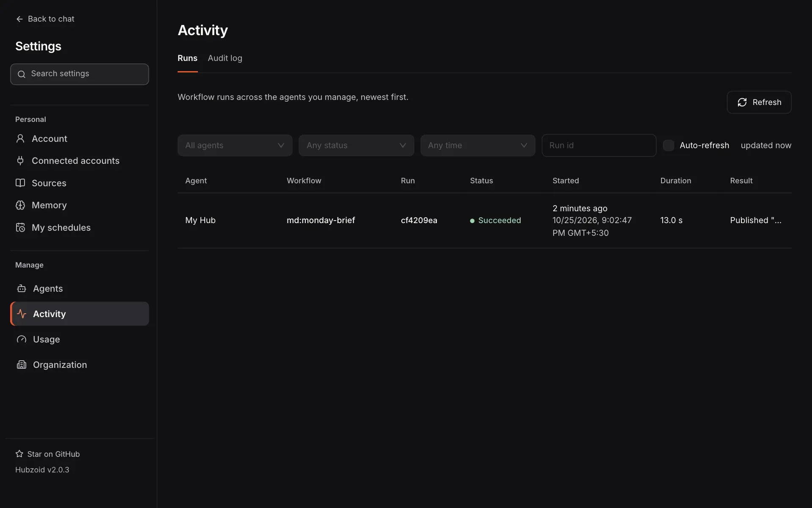812x508 pixels.
Task: Open the Sources section label
Action: click(x=49, y=183)
